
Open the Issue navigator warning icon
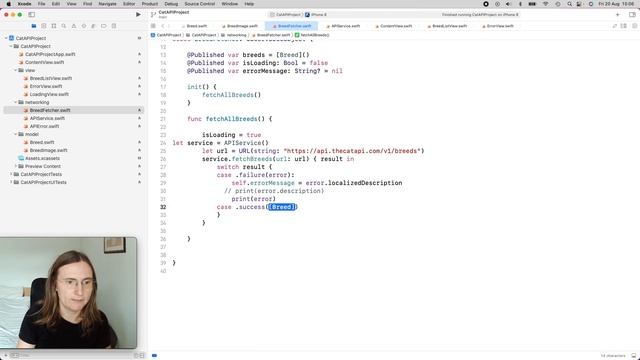pos(74,26)
